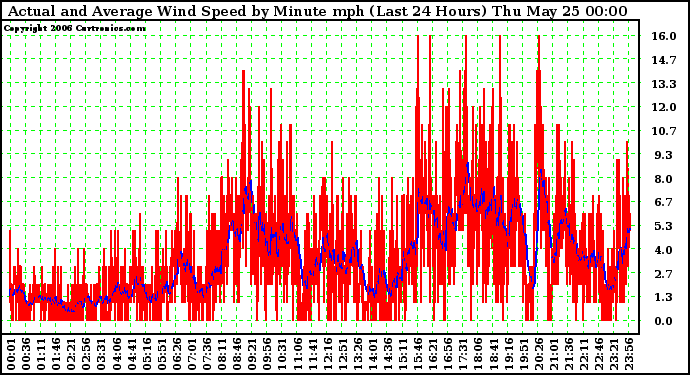Select the 4.0 y-axis label
The width and height of the screenshot is (690, 375).
(x=664, y=250)
